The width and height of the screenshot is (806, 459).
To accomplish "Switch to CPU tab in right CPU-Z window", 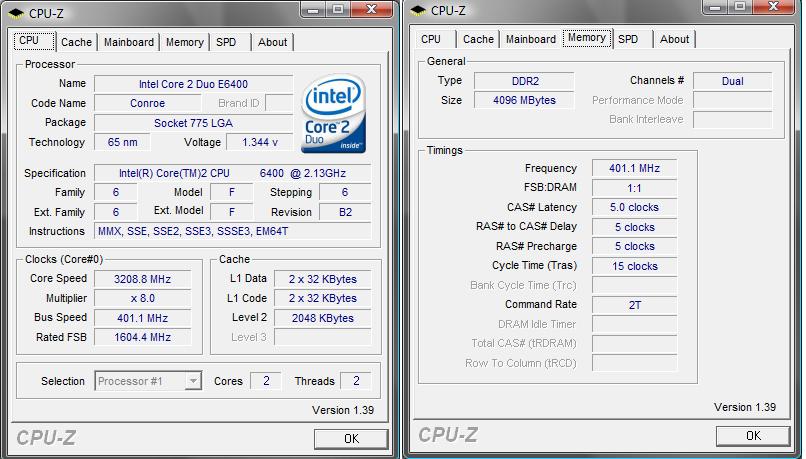I will click(x=431, y=39).
